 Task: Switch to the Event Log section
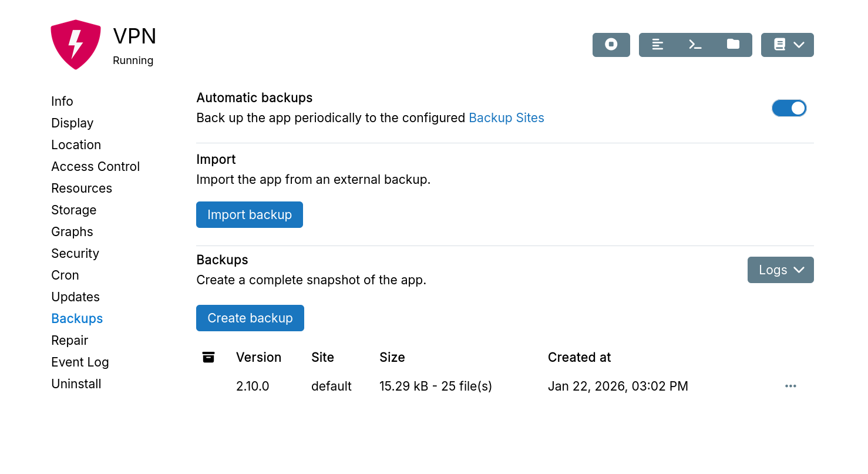pyautogui.click(x=80, y=362)
